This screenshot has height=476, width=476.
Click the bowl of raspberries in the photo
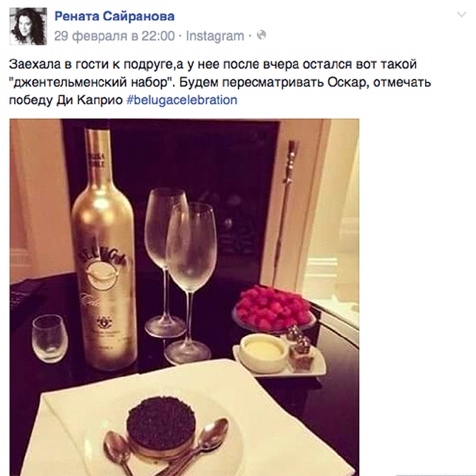click(273, 308)
